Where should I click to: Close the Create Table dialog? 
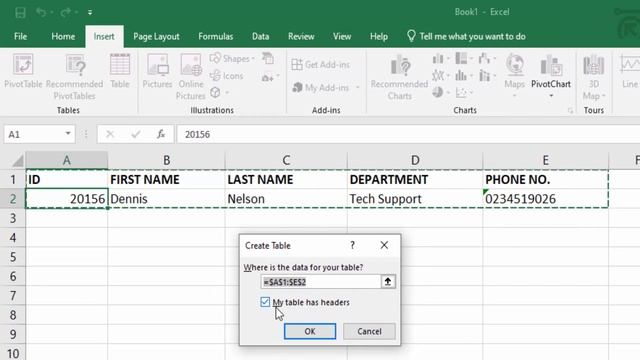[384, 245]
